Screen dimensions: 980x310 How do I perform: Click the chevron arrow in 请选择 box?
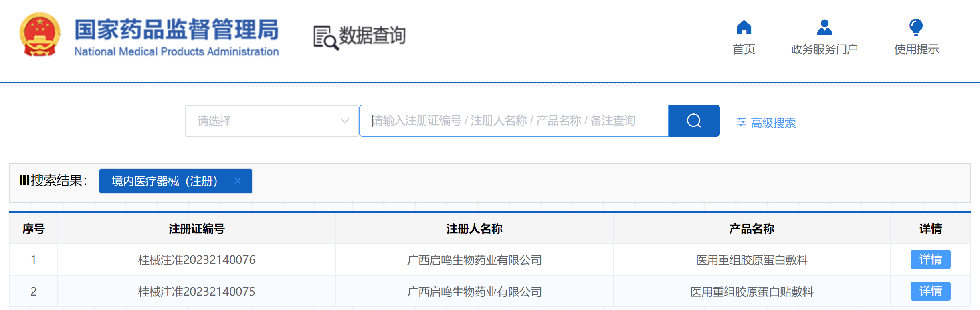click(x=345, y=121)
